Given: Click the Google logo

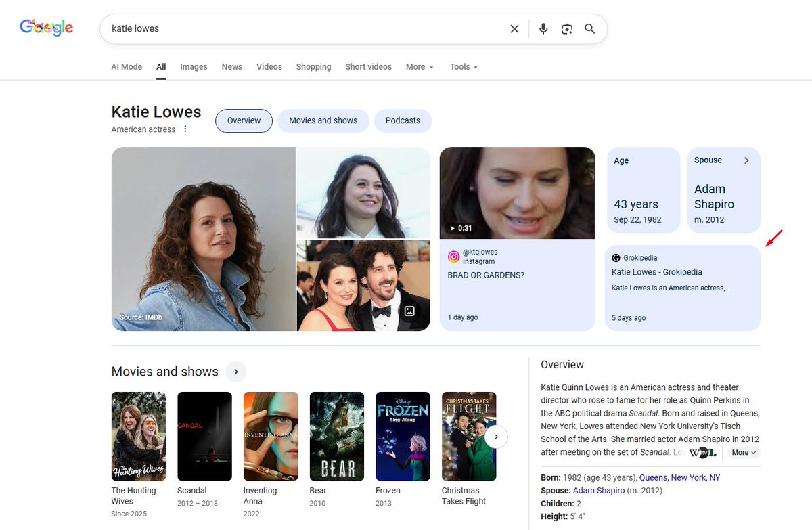Looking at the screenshot, I should [46, 28].
